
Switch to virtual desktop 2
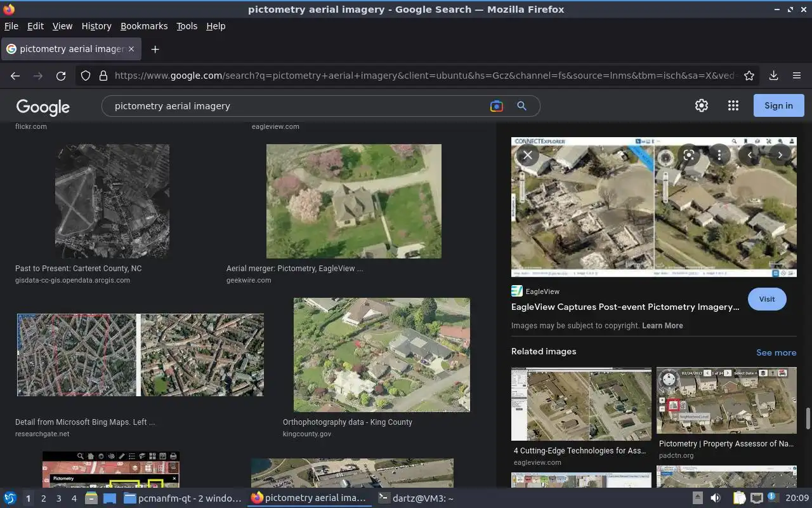(43, 498)
